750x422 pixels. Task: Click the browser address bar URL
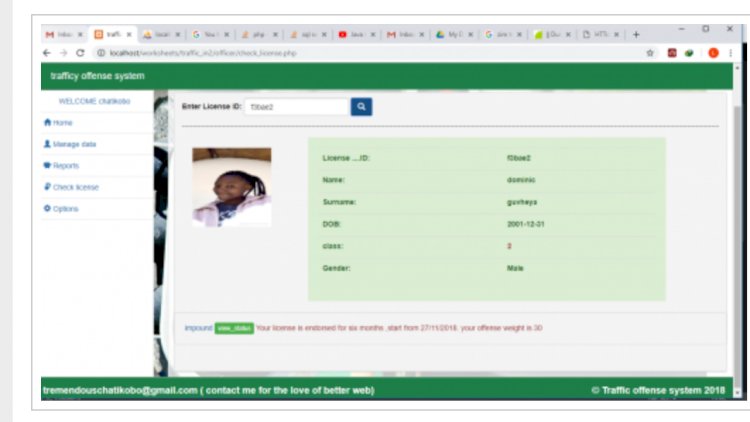pyautogui.click(x=203, y=53)
